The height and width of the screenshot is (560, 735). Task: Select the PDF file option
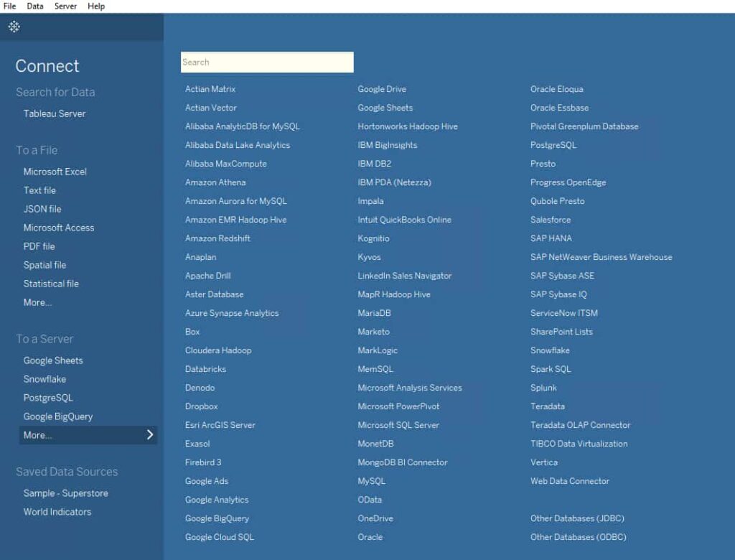point(39,246)
